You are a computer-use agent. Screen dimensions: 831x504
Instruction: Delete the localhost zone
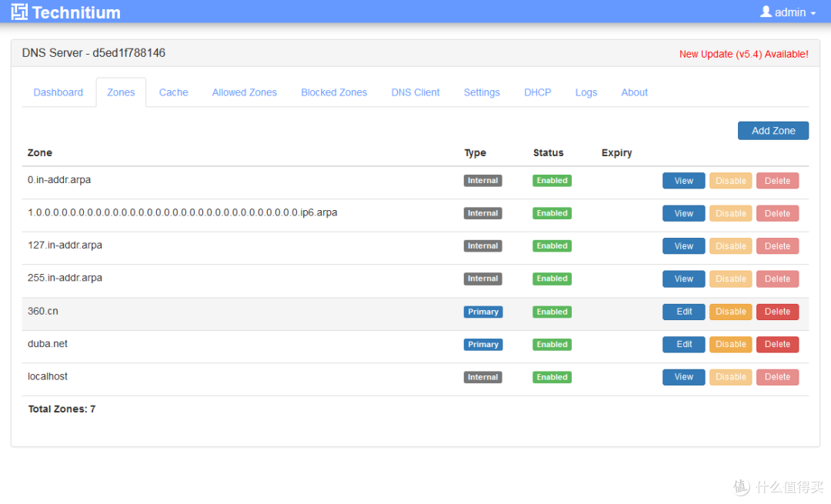tap(777, 377)
